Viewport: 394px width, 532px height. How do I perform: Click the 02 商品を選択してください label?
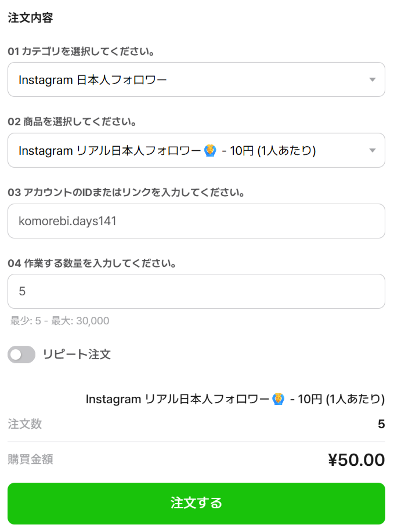point(72,122)
